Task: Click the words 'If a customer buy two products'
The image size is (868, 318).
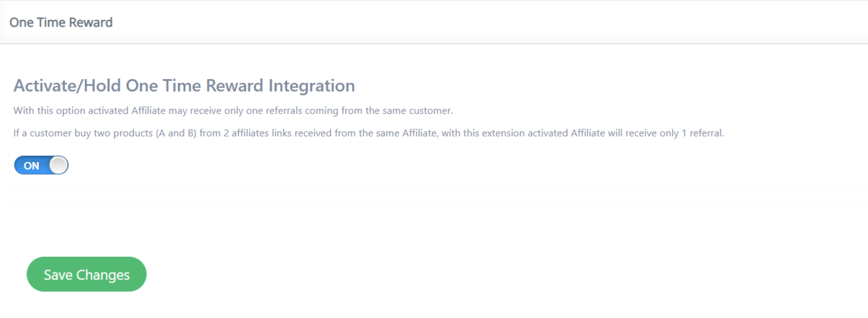Action: [83, 133]
